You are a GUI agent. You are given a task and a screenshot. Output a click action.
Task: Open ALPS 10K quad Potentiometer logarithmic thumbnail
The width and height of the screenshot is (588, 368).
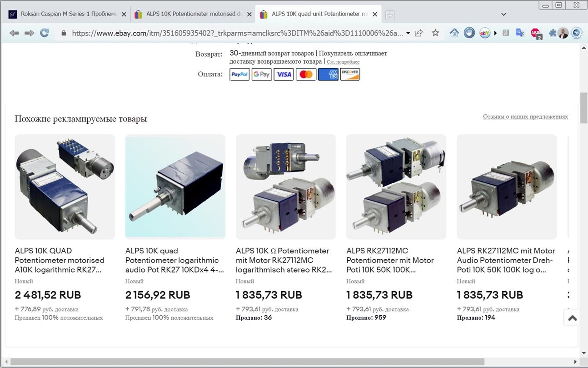175,186
